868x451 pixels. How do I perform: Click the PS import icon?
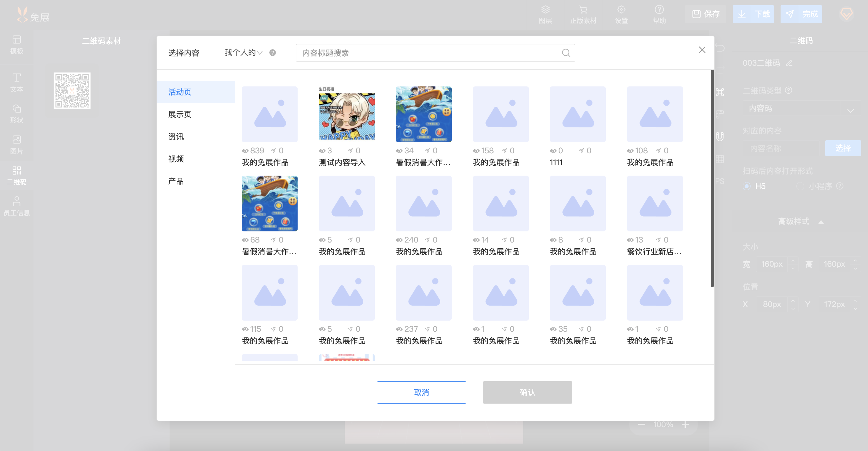[x=720, y=181]
